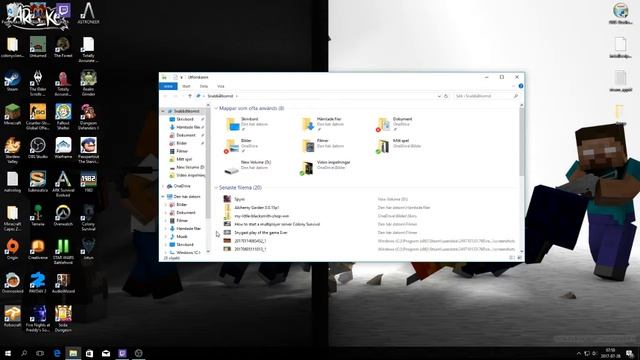
Task: Launch Warframe from the desktop
Action: coord(63,148)
